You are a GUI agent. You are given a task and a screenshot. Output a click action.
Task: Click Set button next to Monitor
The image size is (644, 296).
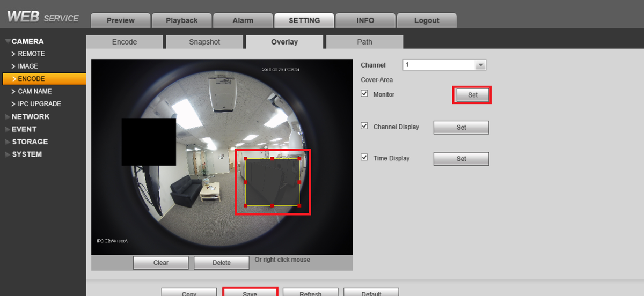tap(473, 95)
